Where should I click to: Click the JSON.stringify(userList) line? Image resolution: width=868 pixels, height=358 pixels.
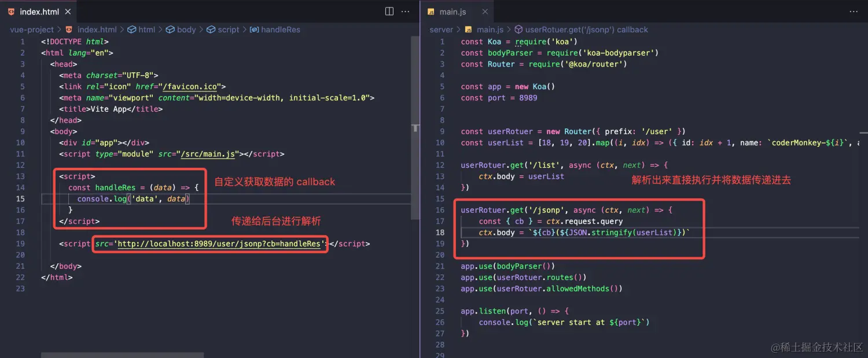(x=584, y=232)
